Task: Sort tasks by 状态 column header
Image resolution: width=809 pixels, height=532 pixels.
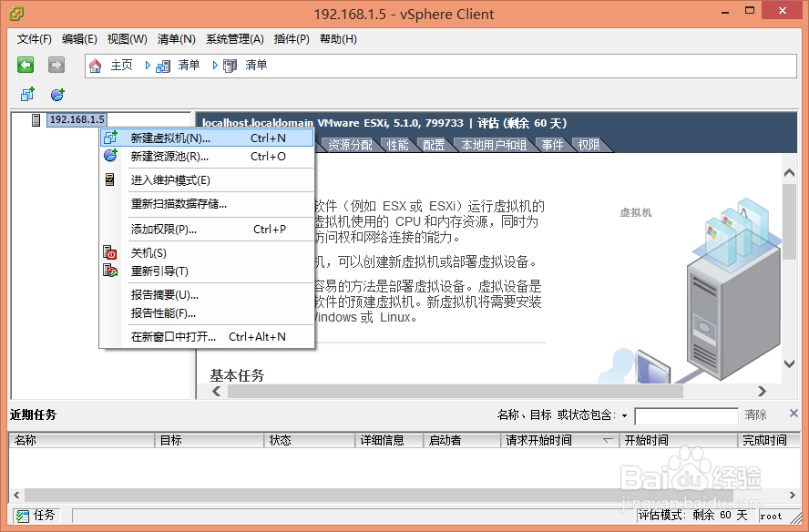Action: click(x=310, y=440)
